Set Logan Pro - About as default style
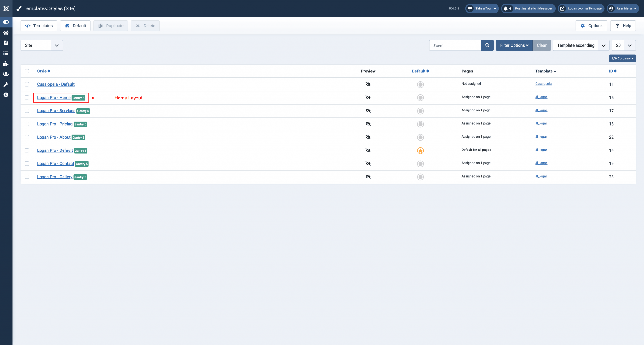This screenshot has width=644, height=345. pos(420,137)
